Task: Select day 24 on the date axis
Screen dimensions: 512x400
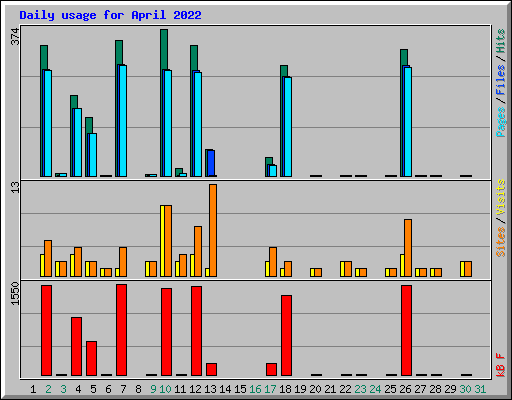Action: [375, 389]
